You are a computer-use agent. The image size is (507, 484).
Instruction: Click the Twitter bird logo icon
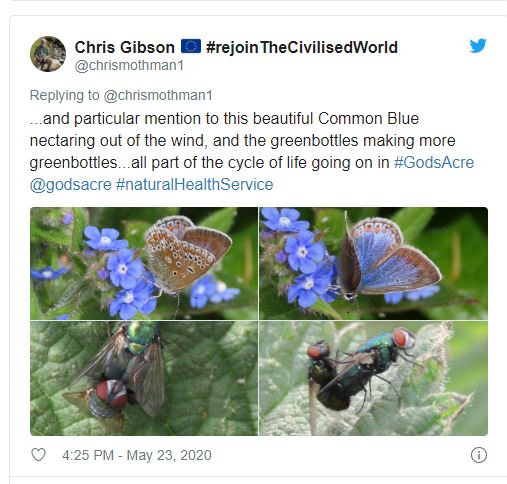pos(478,46)
